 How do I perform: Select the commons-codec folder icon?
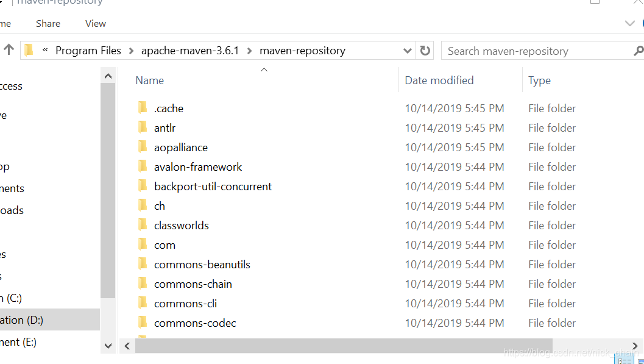tap(143, 322)
